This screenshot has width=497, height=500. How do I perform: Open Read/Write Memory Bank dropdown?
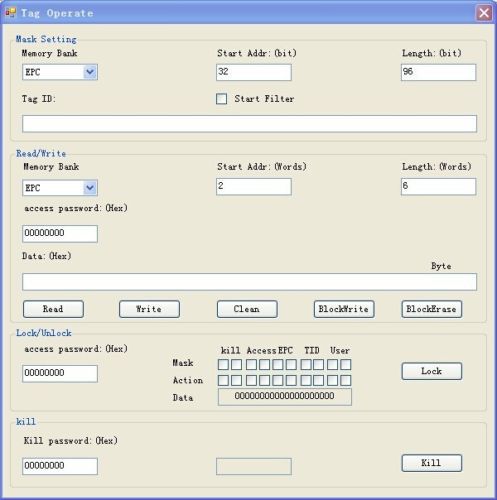pyautogui.click(x=90, y=188)
